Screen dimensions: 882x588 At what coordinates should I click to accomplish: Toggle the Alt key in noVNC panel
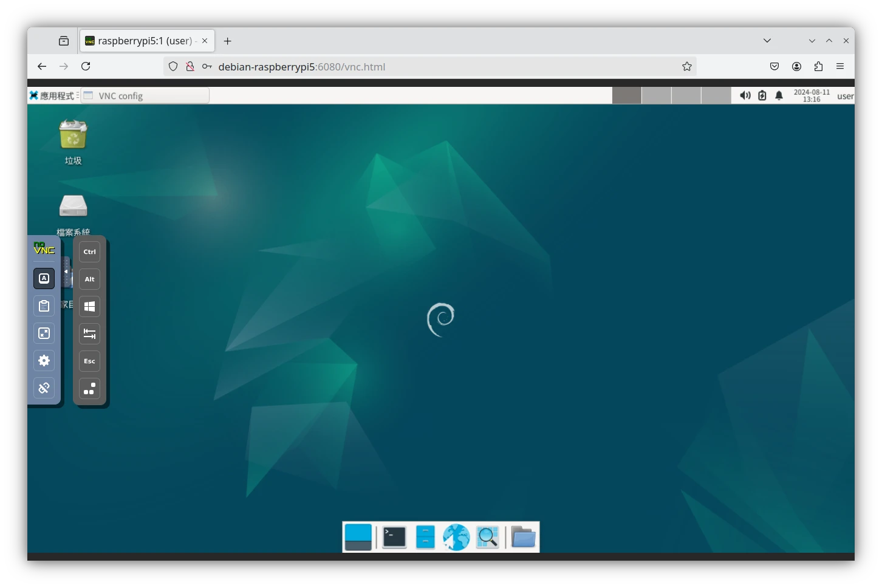coord(89,279)
